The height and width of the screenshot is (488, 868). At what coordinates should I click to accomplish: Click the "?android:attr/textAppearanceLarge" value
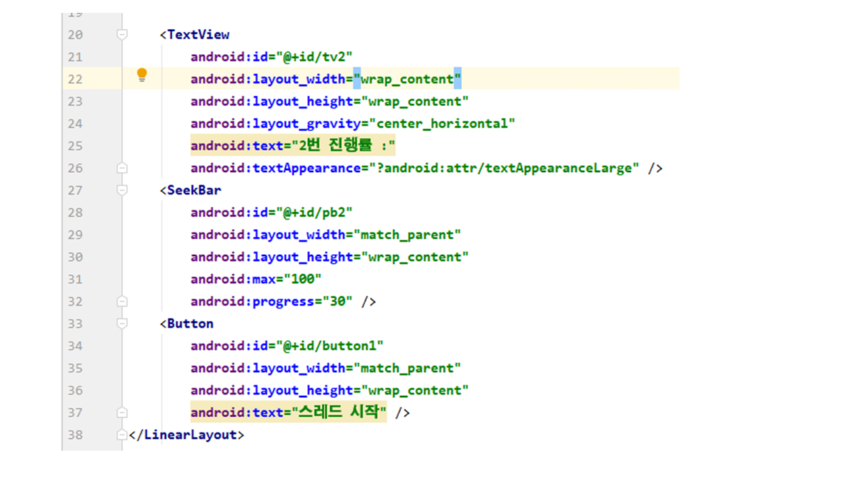(507, 168)
